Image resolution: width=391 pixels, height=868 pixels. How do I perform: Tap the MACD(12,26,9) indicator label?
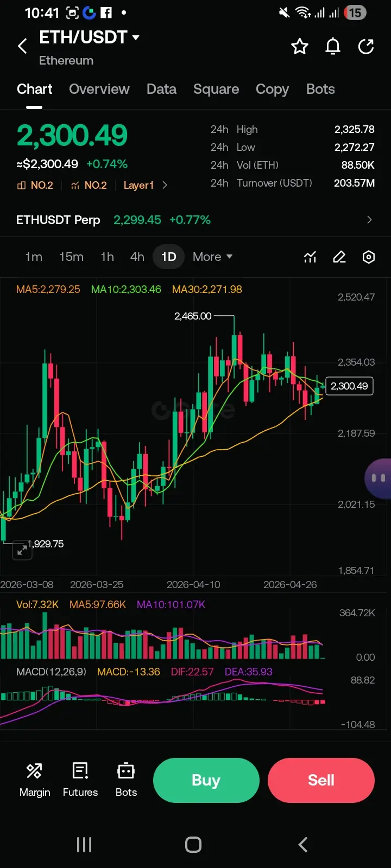point(51,672)
